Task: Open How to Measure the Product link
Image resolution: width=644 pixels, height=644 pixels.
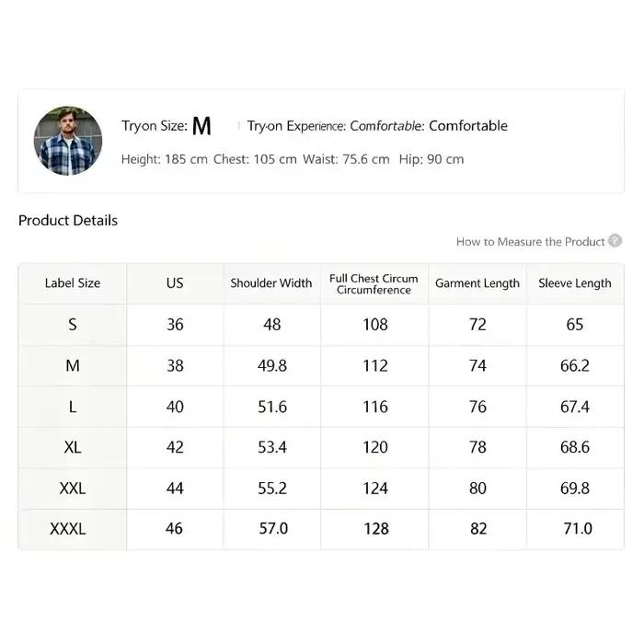Action: click(x=530, y=242)
